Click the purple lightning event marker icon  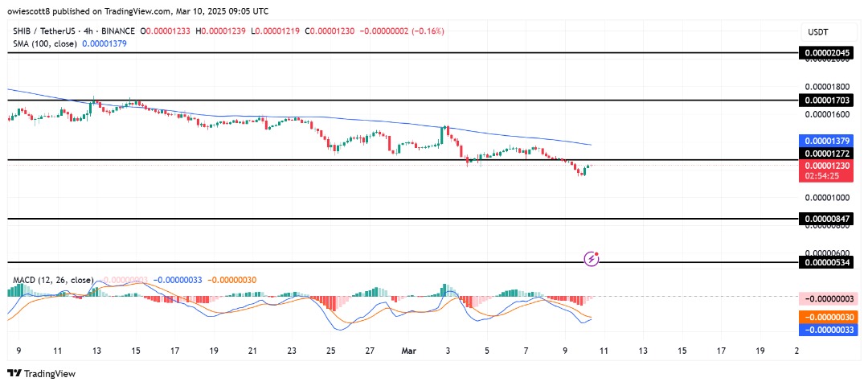pos(592,258)
